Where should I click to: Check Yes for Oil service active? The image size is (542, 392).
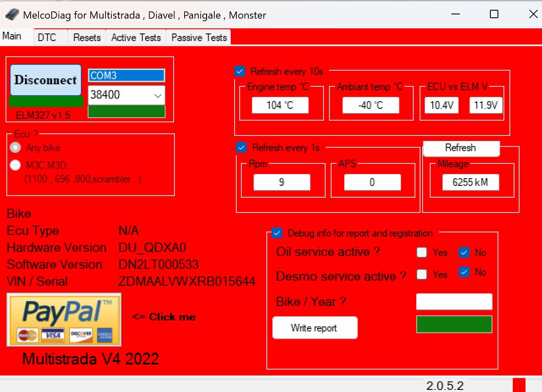(x=421, y=252)
